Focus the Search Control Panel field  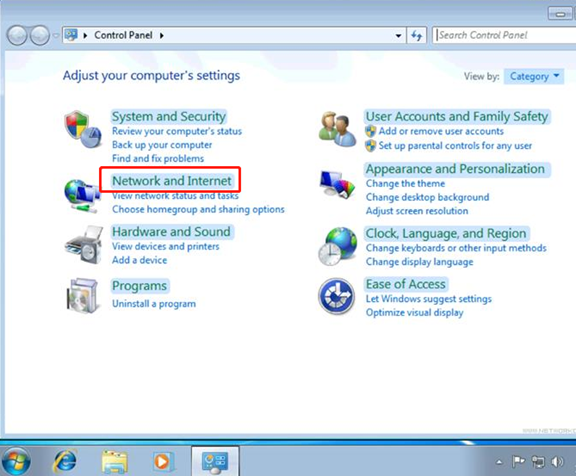coord(504,35)
